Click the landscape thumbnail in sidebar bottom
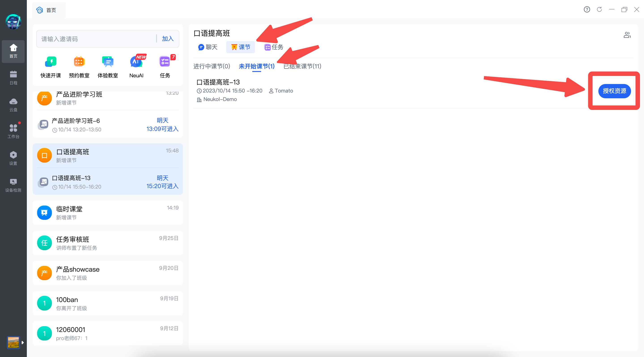The width and height of the screenshot is (644, 357). 13,342
